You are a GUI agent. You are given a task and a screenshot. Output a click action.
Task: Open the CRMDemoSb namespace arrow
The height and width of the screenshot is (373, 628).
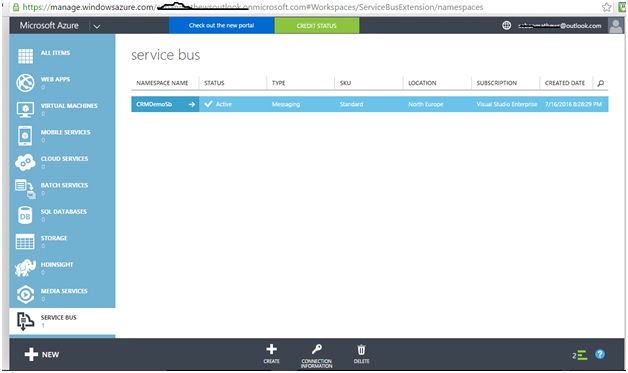(x=192, y=104)
